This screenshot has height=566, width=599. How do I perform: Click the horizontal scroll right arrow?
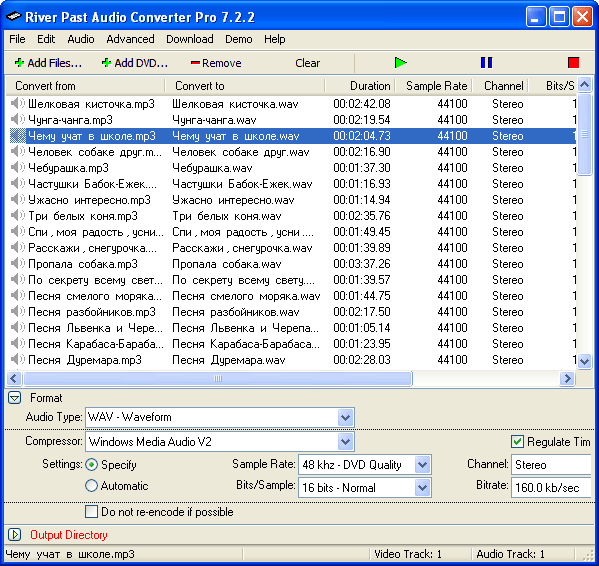pos(567,378)
